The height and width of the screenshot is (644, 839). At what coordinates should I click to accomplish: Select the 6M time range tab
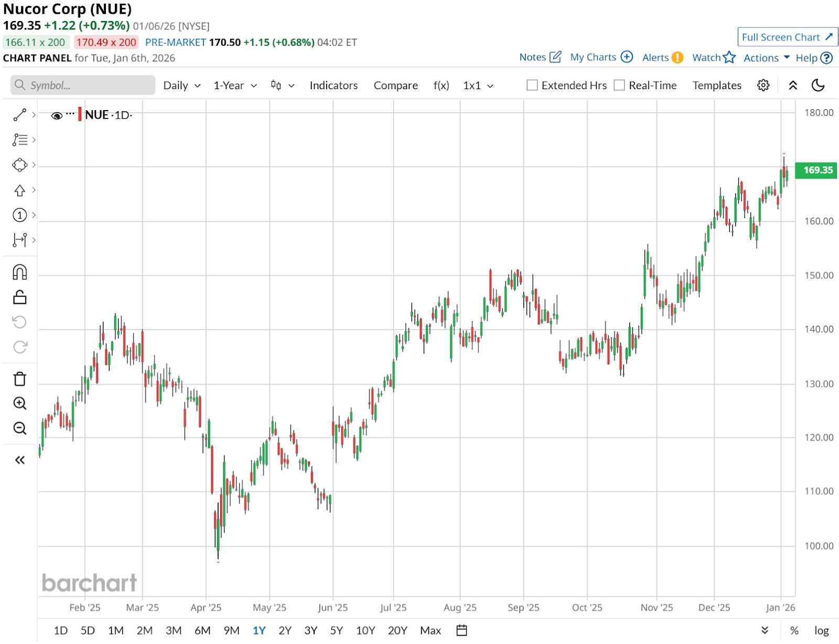[202, 630]
